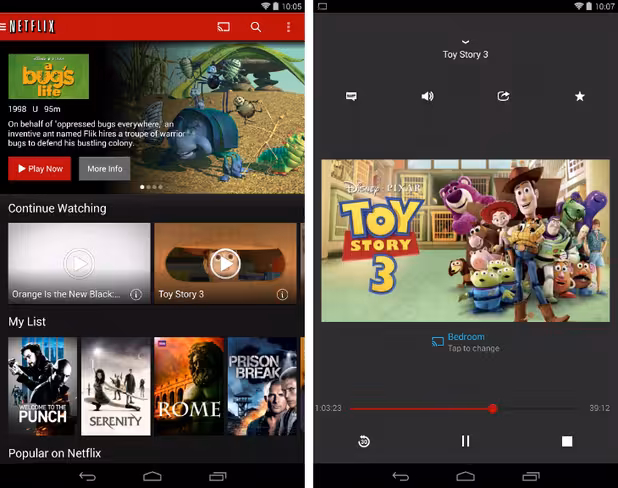The image size is (618, 488).
Task: Select the first carousel page dot
Action: pyautogui.click(x=142, y=187)
